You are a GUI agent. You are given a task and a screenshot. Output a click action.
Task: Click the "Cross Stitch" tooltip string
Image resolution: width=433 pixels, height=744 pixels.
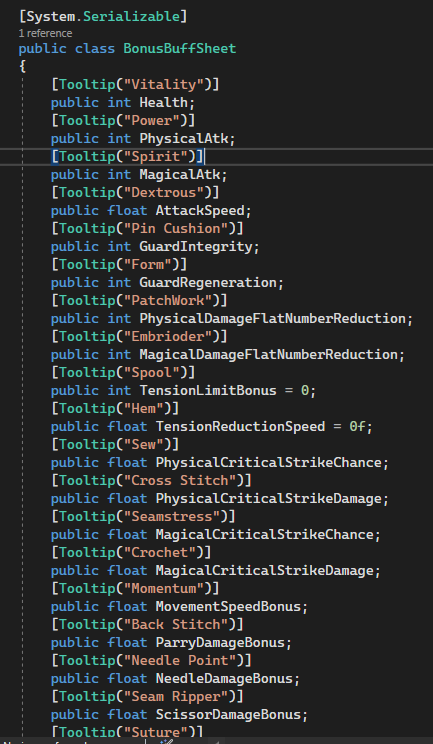[x=180, y=481]
